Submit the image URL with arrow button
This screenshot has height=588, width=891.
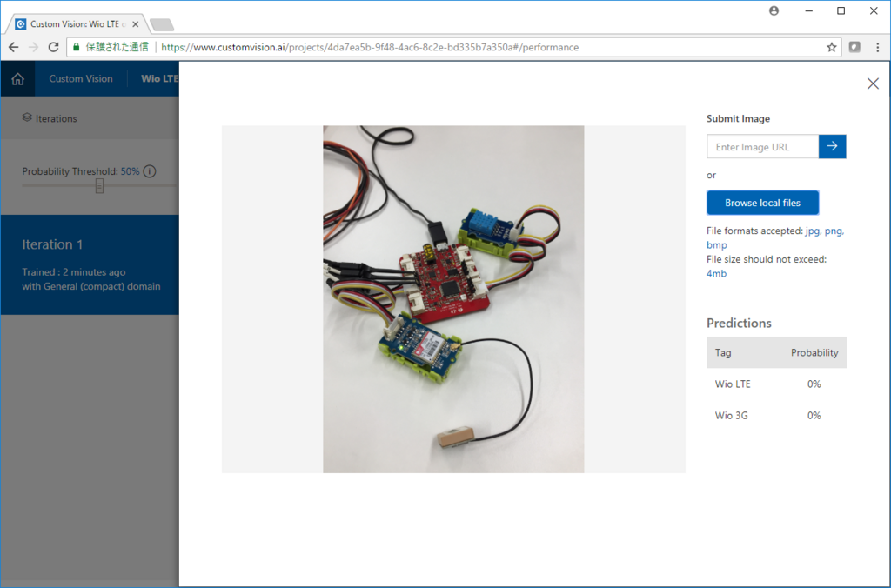(832, 147)
